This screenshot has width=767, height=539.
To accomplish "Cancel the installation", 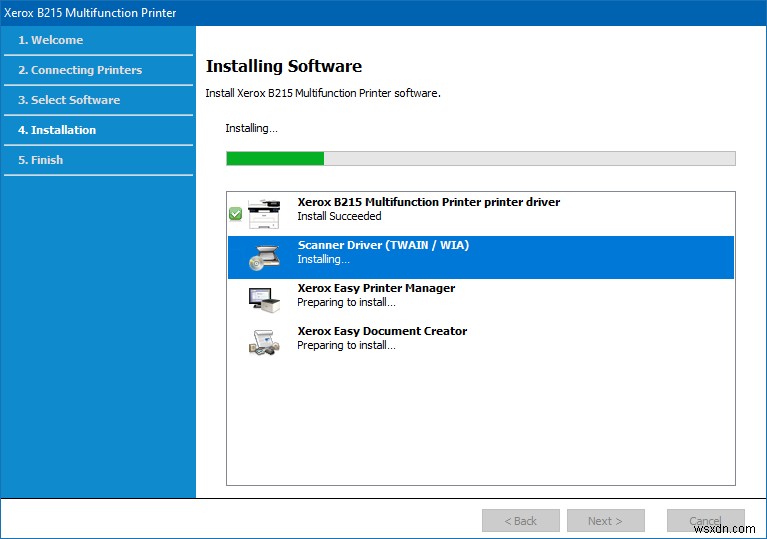I will click(705, 520).
